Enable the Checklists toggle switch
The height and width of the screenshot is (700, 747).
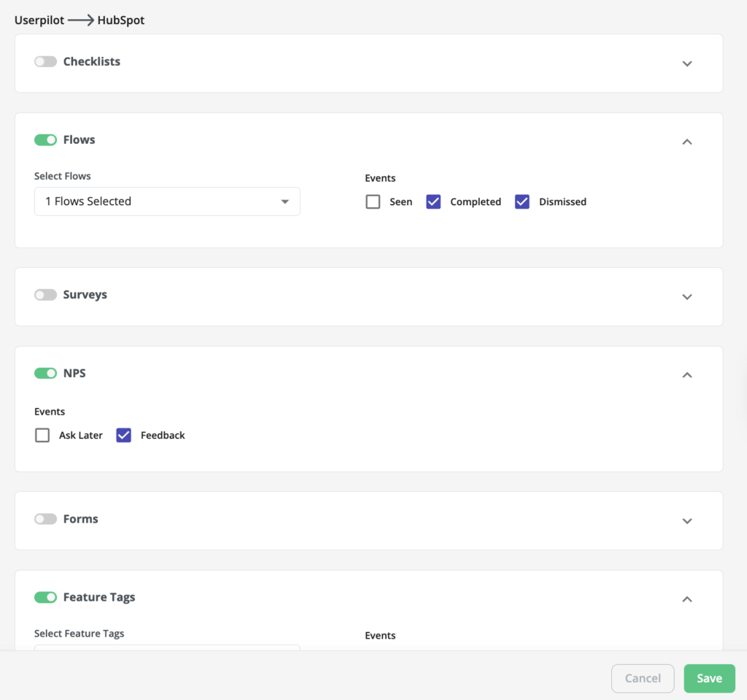[x=45, y=61]
